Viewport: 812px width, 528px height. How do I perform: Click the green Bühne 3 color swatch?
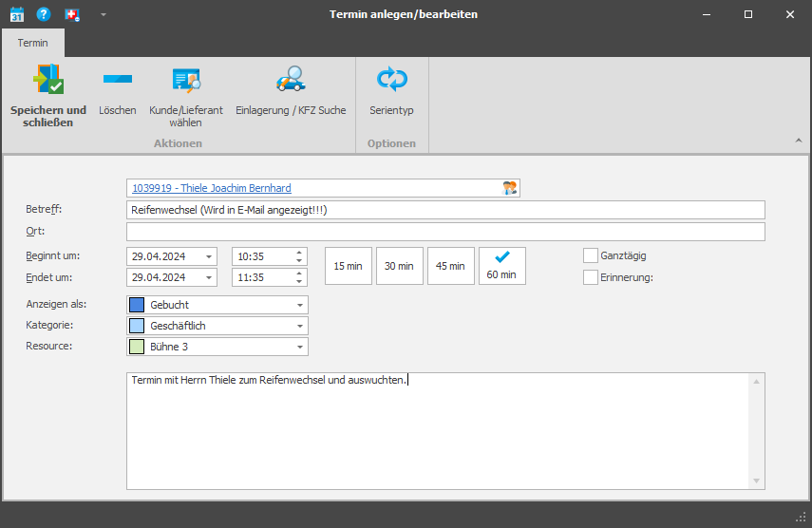tap(137, 347)
